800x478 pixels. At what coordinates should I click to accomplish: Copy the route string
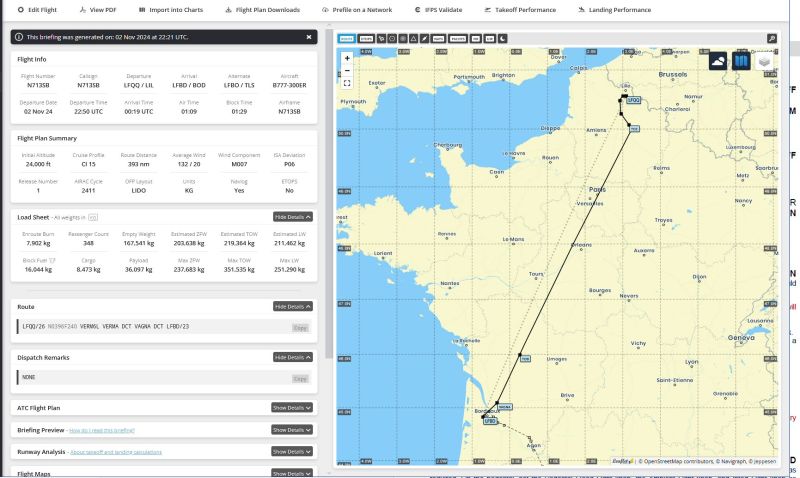coord(300,328)
